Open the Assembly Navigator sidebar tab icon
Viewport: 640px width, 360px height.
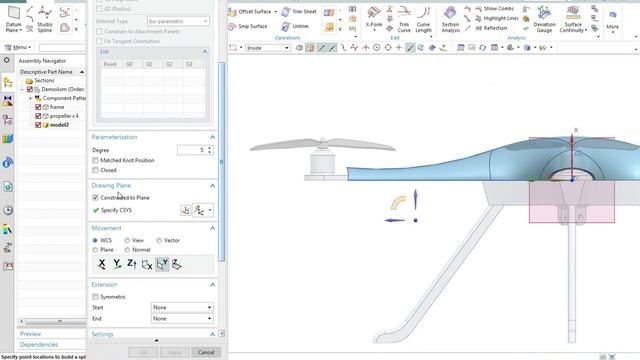click(7, 83)
